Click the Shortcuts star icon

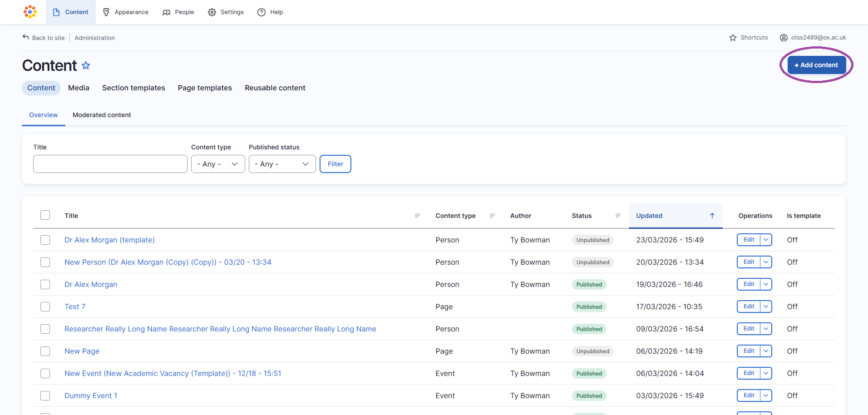pyautogui.click(x=732, y=37)
